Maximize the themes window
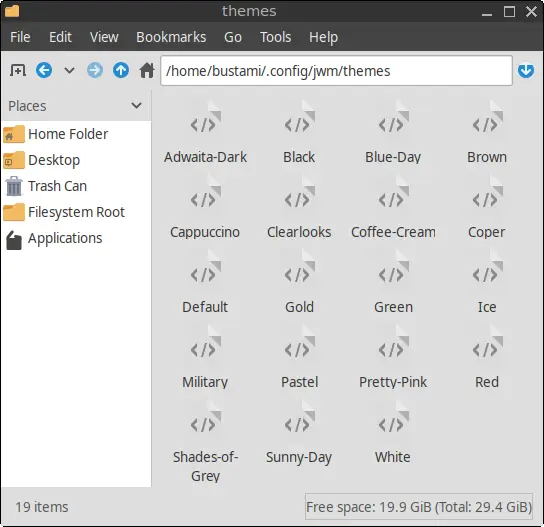544x527 pixels. click(x=509, y=11)
